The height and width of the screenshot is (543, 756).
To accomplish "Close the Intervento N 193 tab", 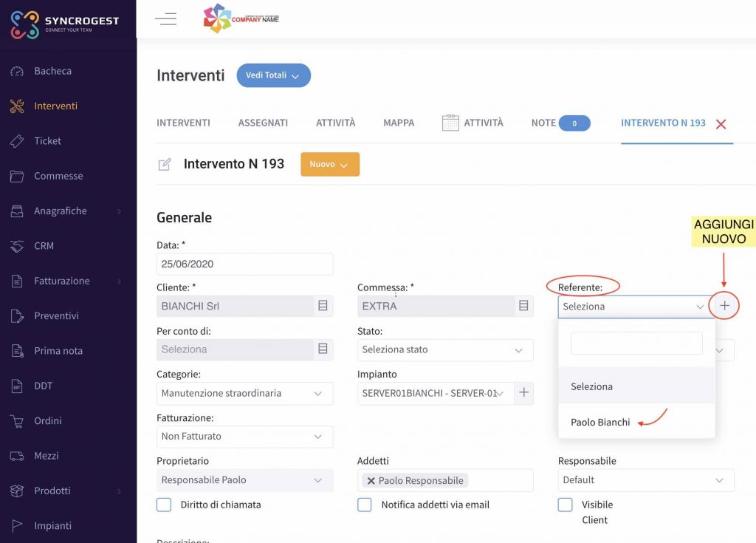I will [x=721, y=125].
